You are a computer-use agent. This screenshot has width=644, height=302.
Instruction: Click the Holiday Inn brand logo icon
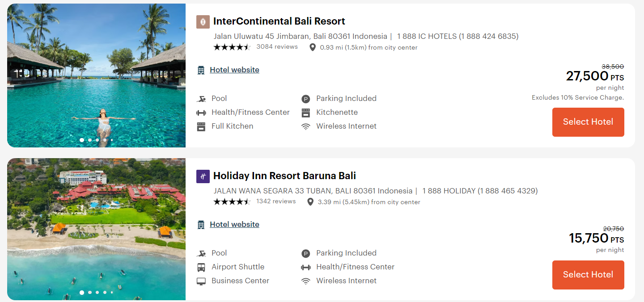(203, 176)
